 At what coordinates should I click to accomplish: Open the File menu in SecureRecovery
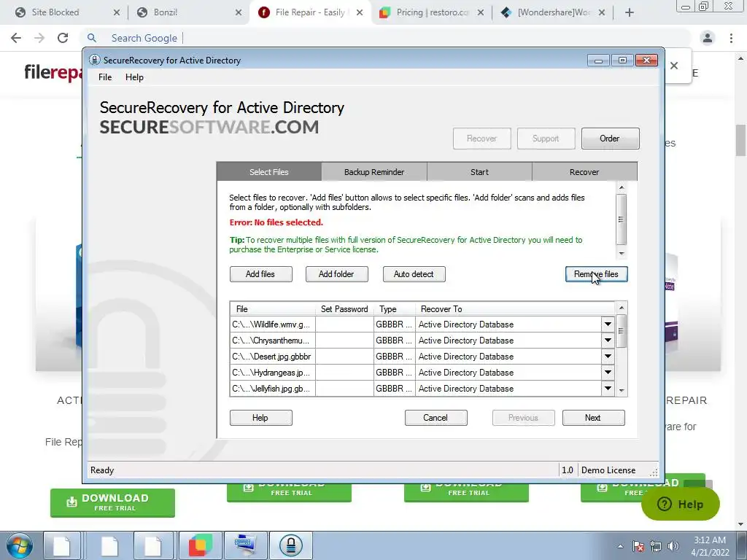[105, 77]
